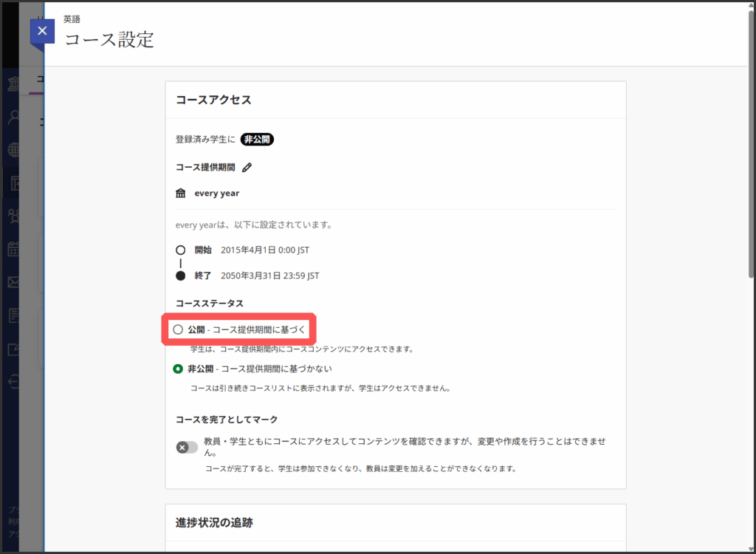The image size is (756, 554).
Task: Toggle the コースを完了としてマーク switch
Action: pyautogui.click(x=187, y=447)
